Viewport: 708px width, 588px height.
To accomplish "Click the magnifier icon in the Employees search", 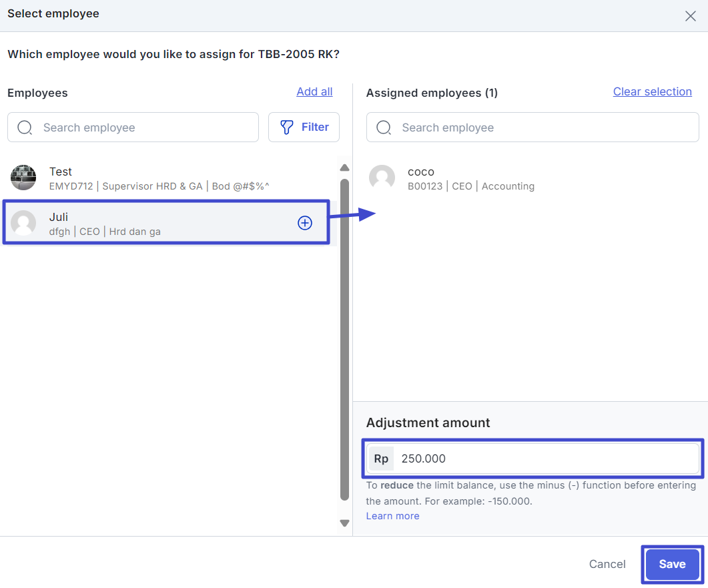I will click(x=25, y=127).
